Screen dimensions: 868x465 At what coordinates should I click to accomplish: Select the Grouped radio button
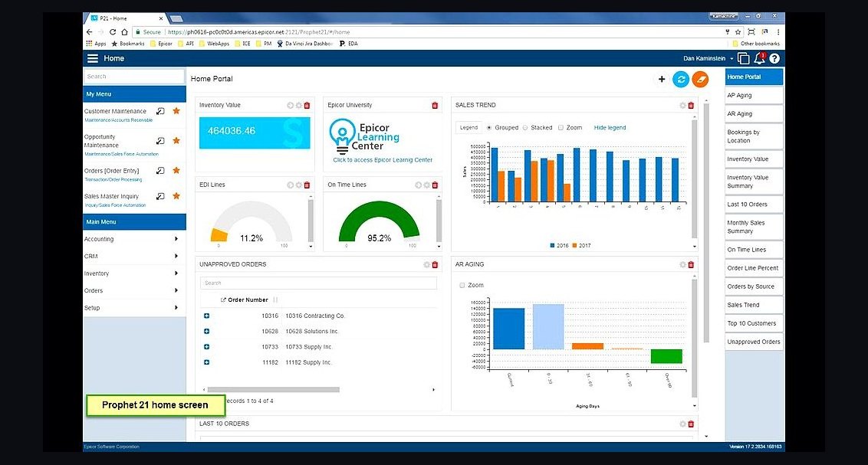pyautogui.click(x=488, y=128)
